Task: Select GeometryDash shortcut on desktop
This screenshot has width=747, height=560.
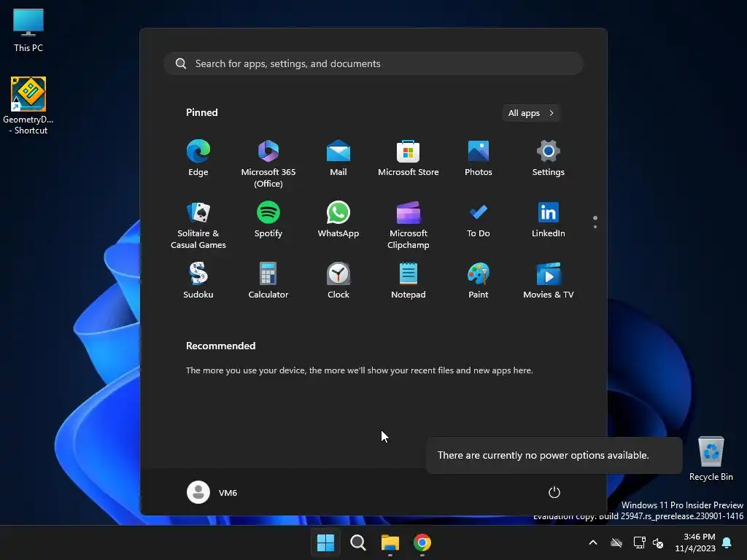Action: (x=28, y=106)
